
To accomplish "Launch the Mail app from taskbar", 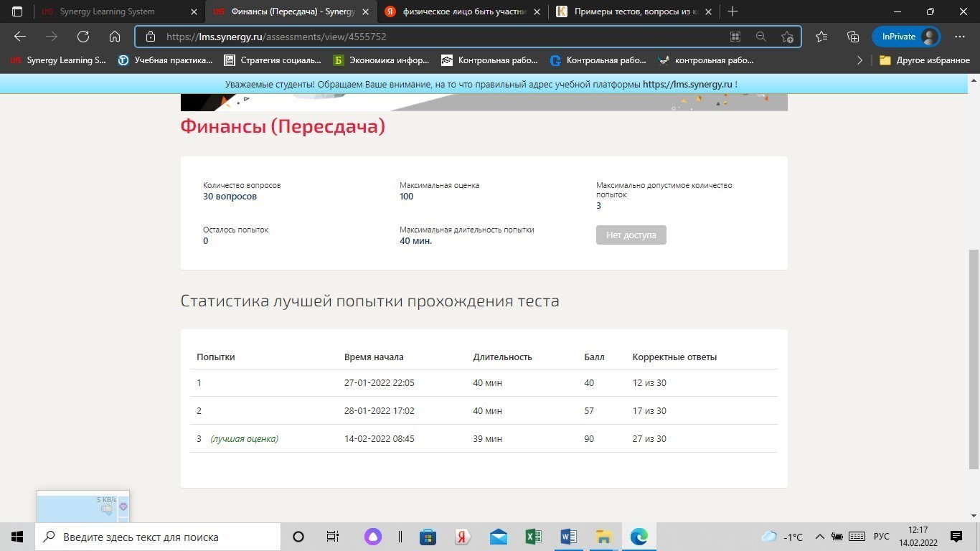I will [498, 537].
